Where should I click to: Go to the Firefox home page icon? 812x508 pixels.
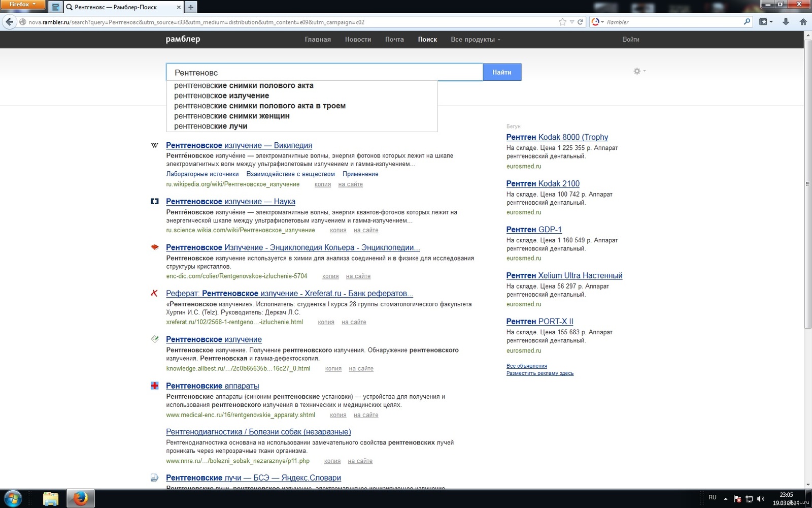pos(803,22)
